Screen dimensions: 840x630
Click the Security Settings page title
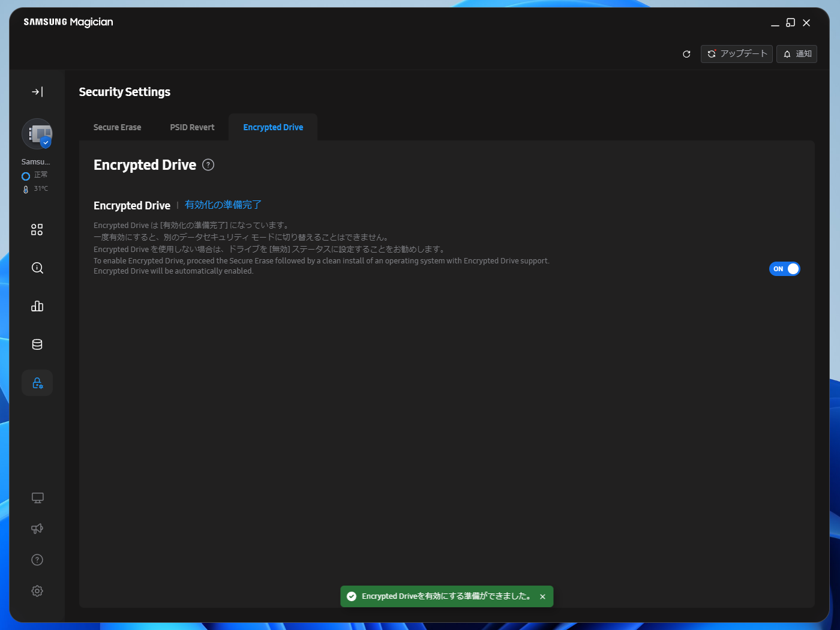coord(125,92)
